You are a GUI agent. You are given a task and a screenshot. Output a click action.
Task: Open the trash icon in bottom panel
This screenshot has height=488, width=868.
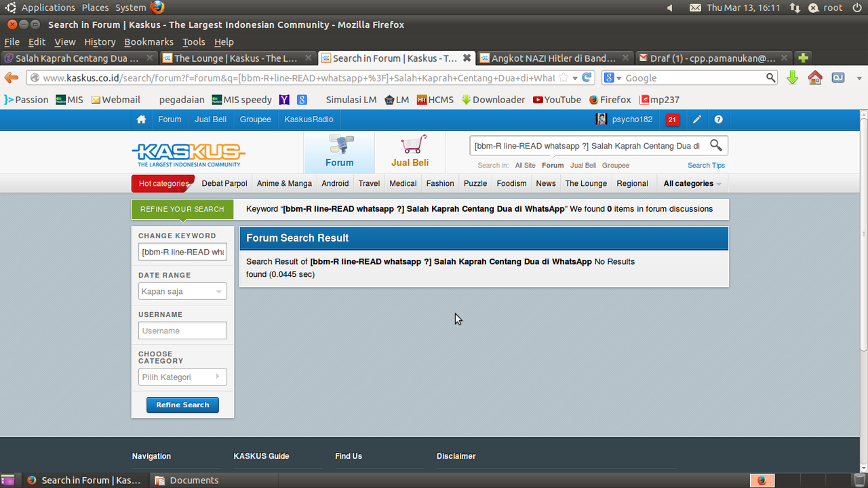(x=859, y=480)
